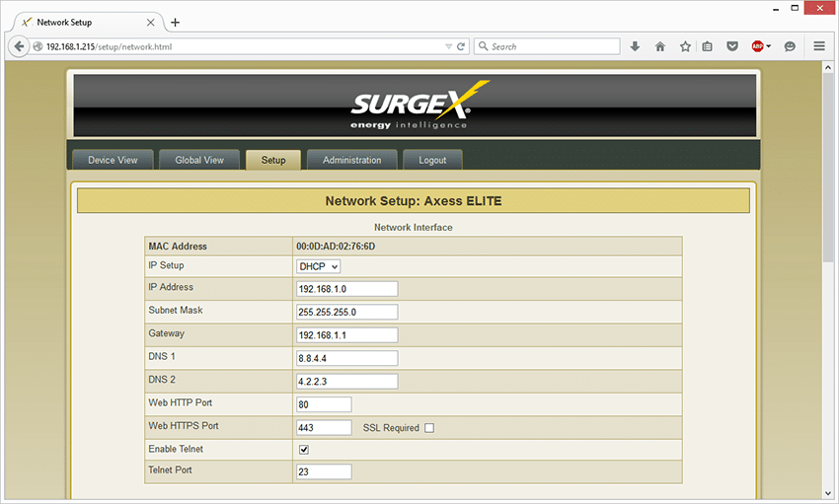Screen dimensions: 839x504
Task: Show bookmarks list icon
Action: tap(708, 46)
